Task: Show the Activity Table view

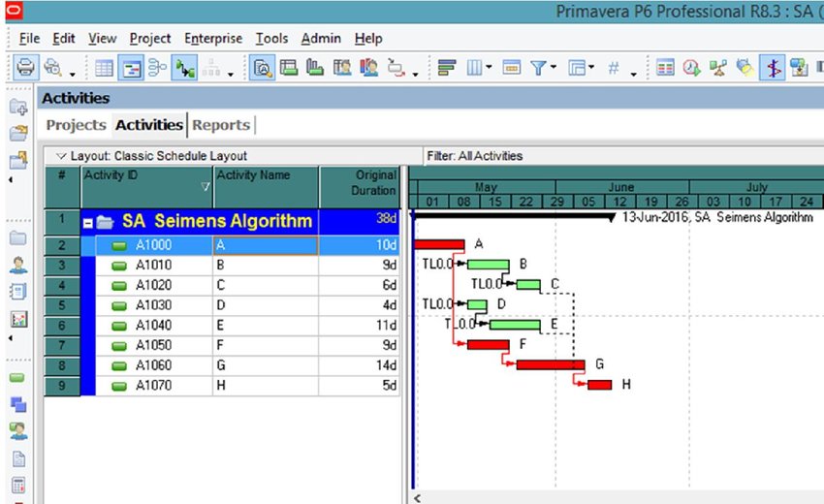Action: 104,68
